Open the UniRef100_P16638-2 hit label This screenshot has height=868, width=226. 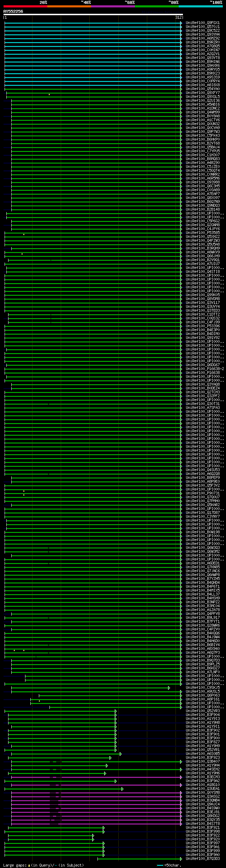coord(205,369)
